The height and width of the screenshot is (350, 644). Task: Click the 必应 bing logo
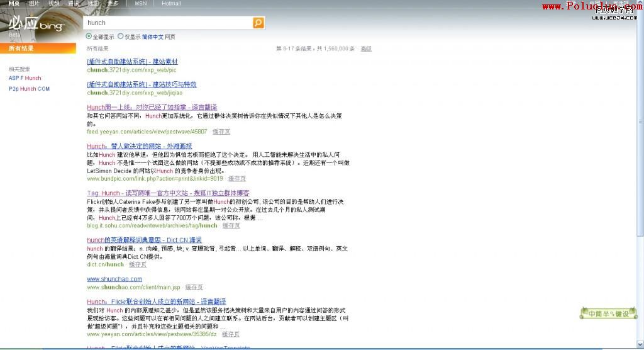point(36,25)
